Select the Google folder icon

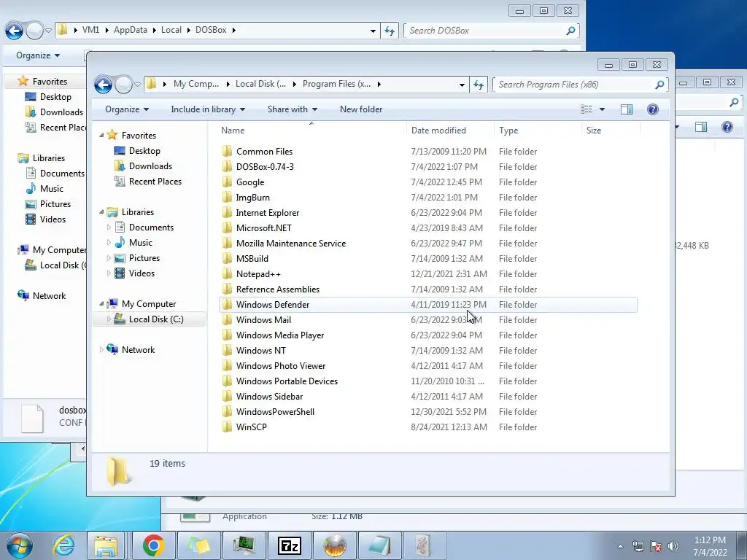(228, 182)
